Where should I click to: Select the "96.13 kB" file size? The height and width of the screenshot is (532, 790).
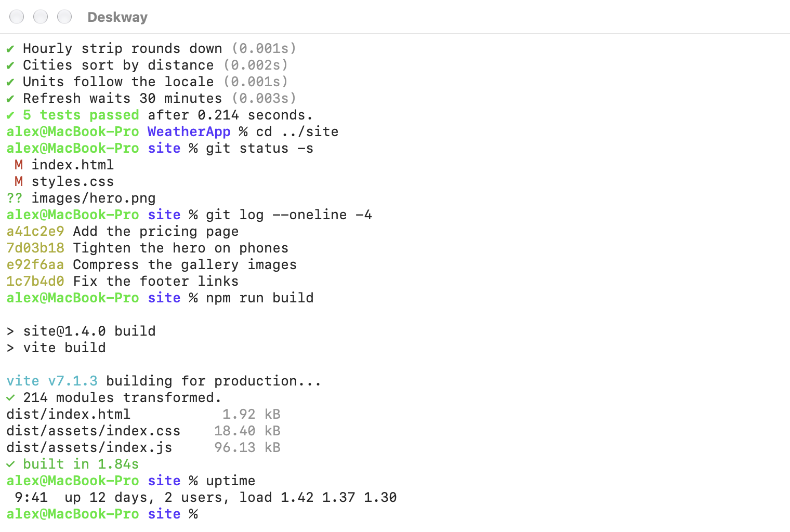[x=247, y=447]
